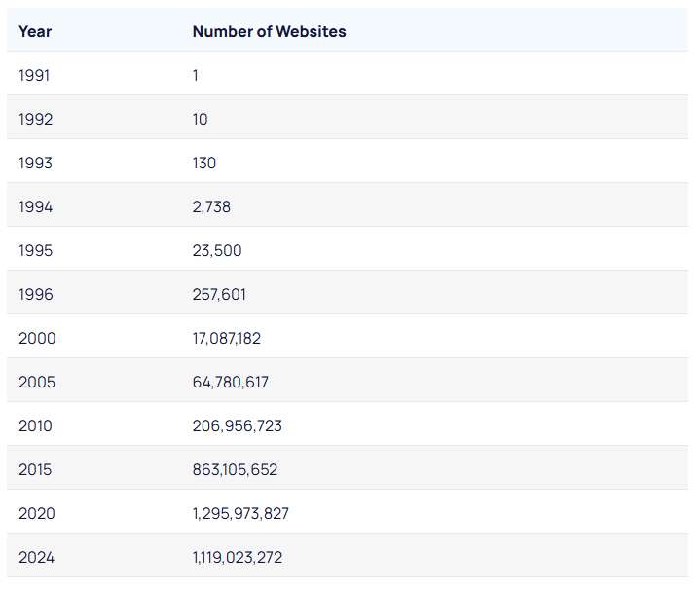Select the 2,738 websites value
700x590 pixels.
[x=211, y=206]
